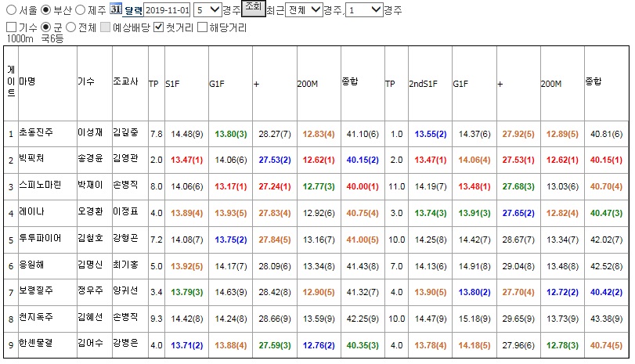635x364 pixels.
Task: Click jockey name 이성재
Action: 90,132
